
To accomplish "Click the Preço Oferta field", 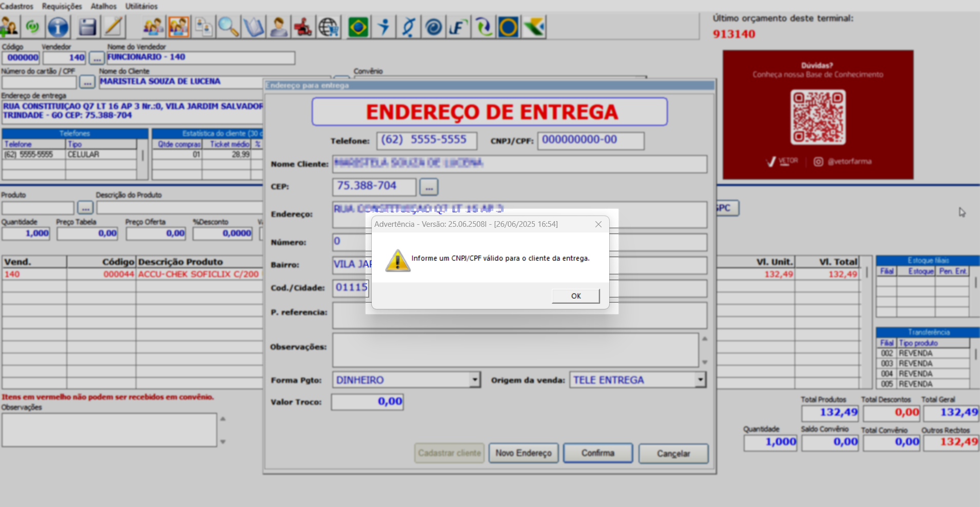I will (156, 233).
